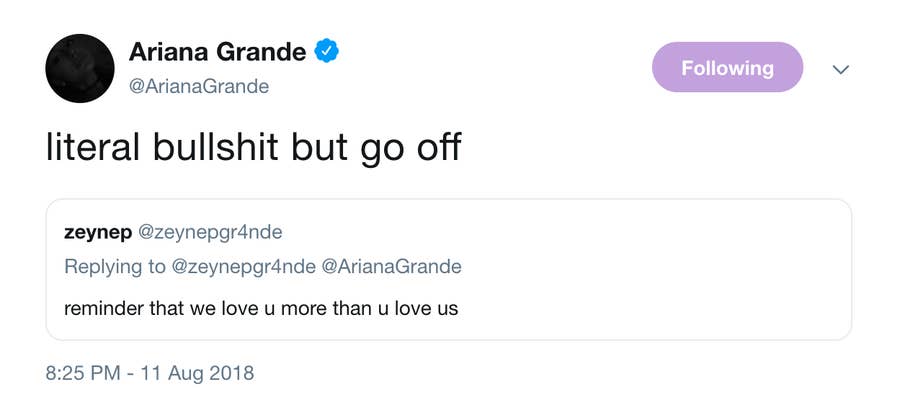Click the @ArianaGrande handle under the display name
900x400 pixels.
[199, 86]
